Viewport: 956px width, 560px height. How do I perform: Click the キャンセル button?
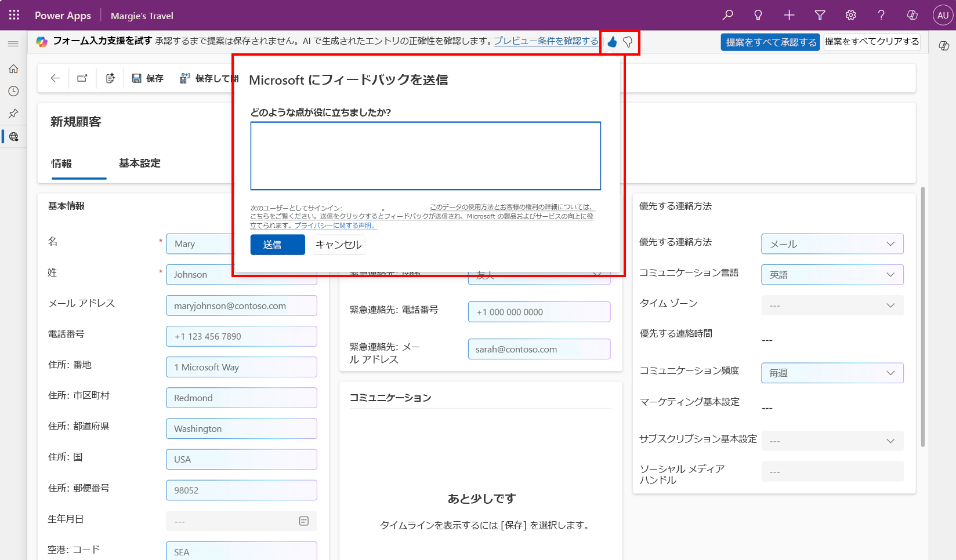(x=339, y=245)
